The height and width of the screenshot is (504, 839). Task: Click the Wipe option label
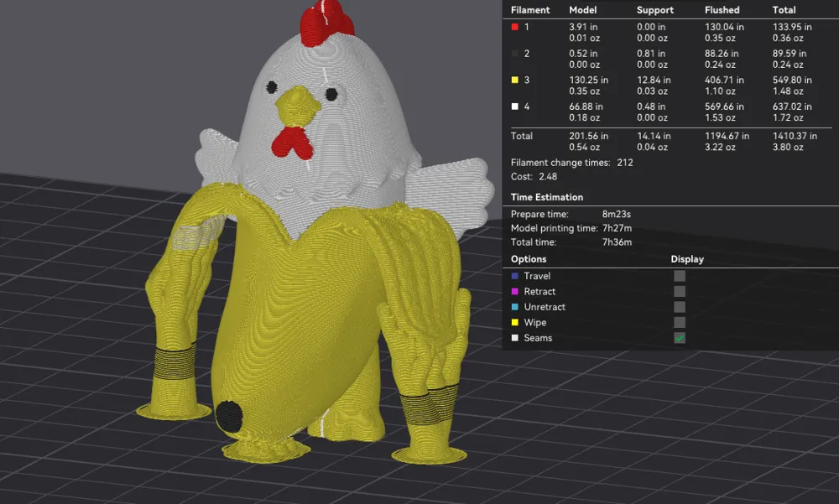click(x=535, y=323)
